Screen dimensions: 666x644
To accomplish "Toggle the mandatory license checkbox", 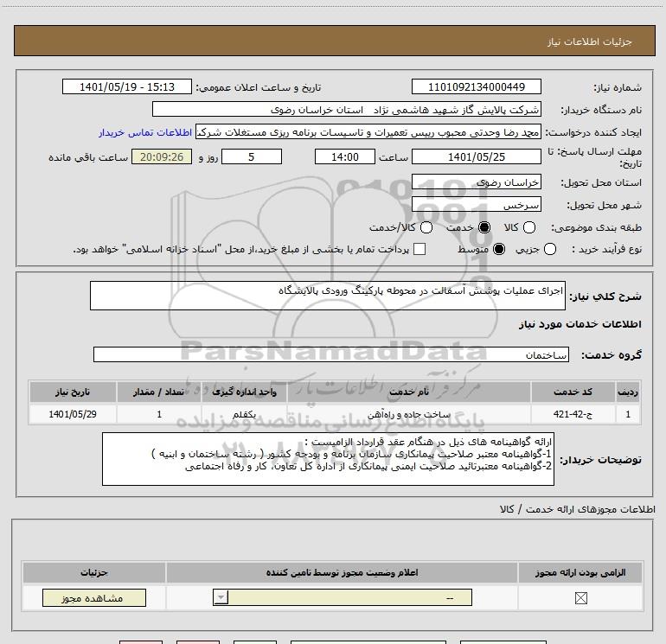I will pyautogui.click(x=580, y=598).
